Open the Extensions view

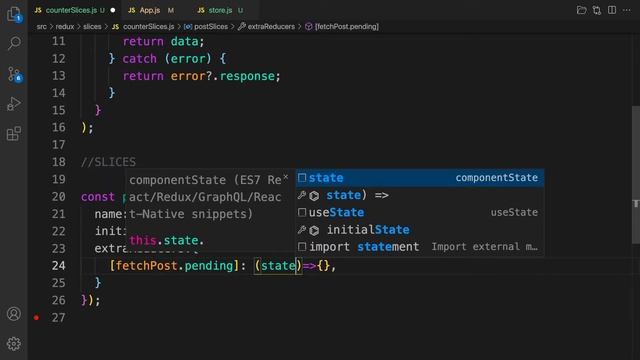[14, 133]
